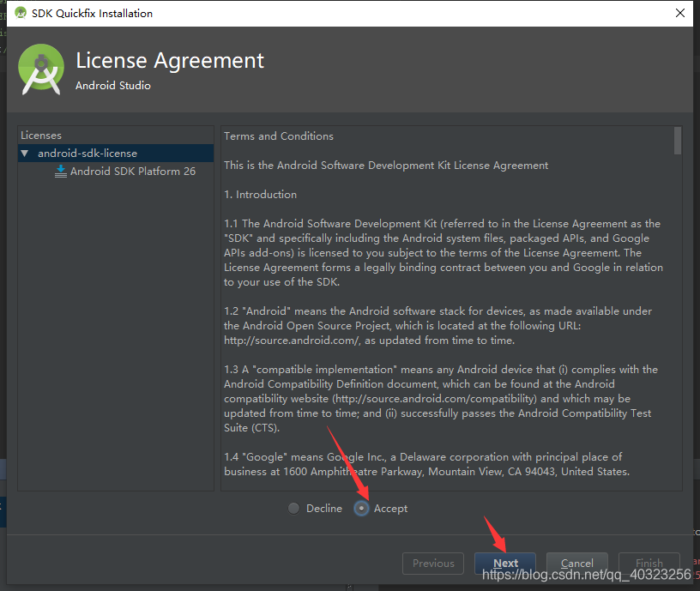Screen dimensions: 700x591
Task: Click the download icon beside SDK Platform 26
Action: (x=61, y=172)
